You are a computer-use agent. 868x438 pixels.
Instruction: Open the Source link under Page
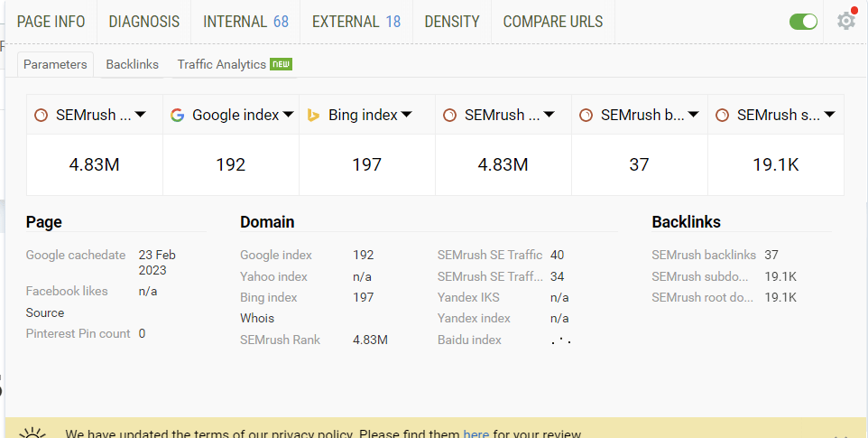[x=45, y=312]
